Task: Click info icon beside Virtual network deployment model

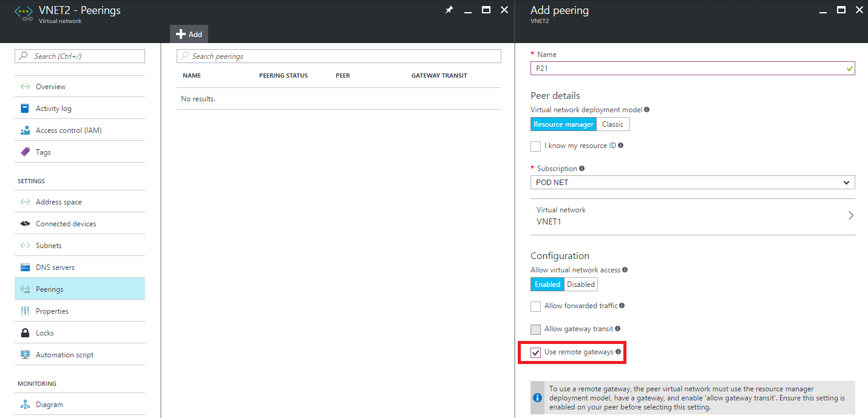Action: click(x=646, y=110)
